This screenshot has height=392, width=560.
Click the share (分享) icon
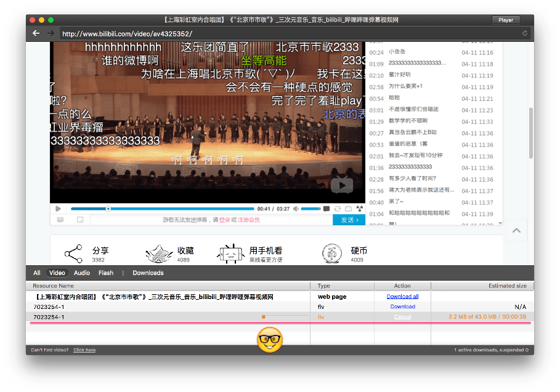(x=73, y=254)
